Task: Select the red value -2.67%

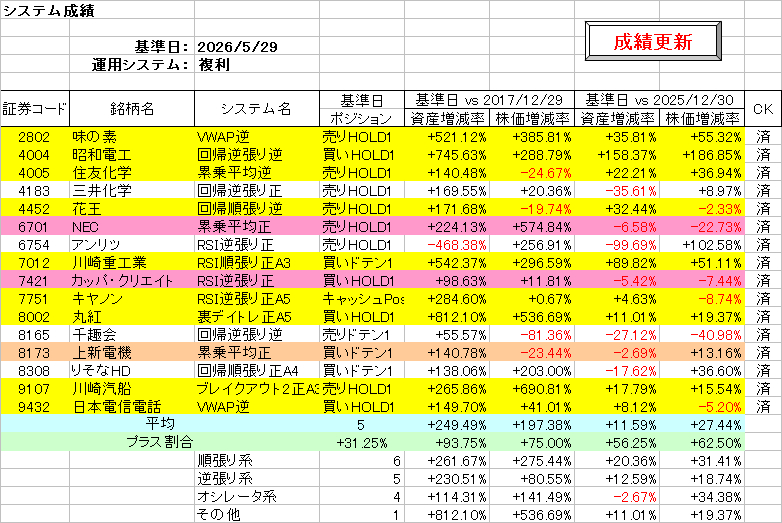Action: (617, 497)
